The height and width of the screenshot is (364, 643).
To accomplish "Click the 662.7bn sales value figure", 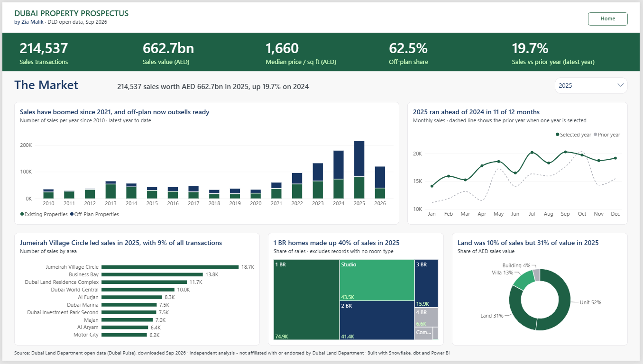I will [168, 48].
